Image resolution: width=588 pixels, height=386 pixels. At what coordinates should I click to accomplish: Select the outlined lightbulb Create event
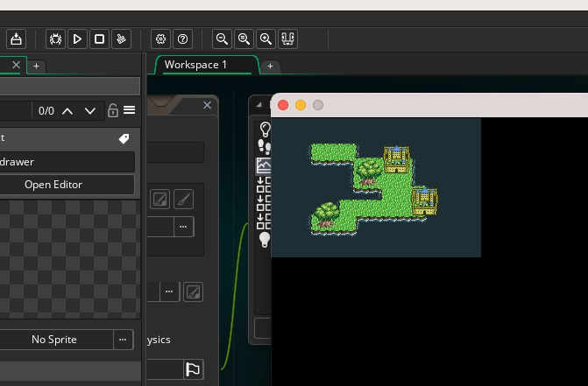(266, 130)
